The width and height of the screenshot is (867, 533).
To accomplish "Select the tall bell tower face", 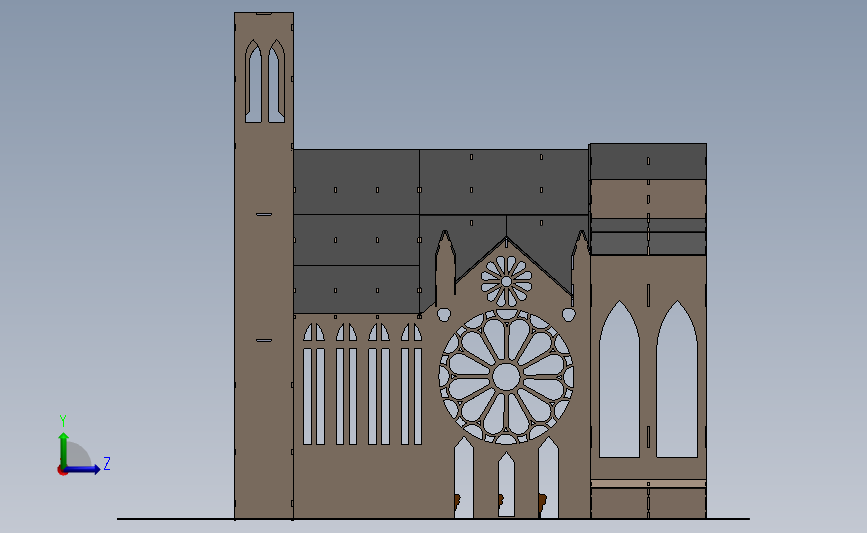I will [264, 265].
